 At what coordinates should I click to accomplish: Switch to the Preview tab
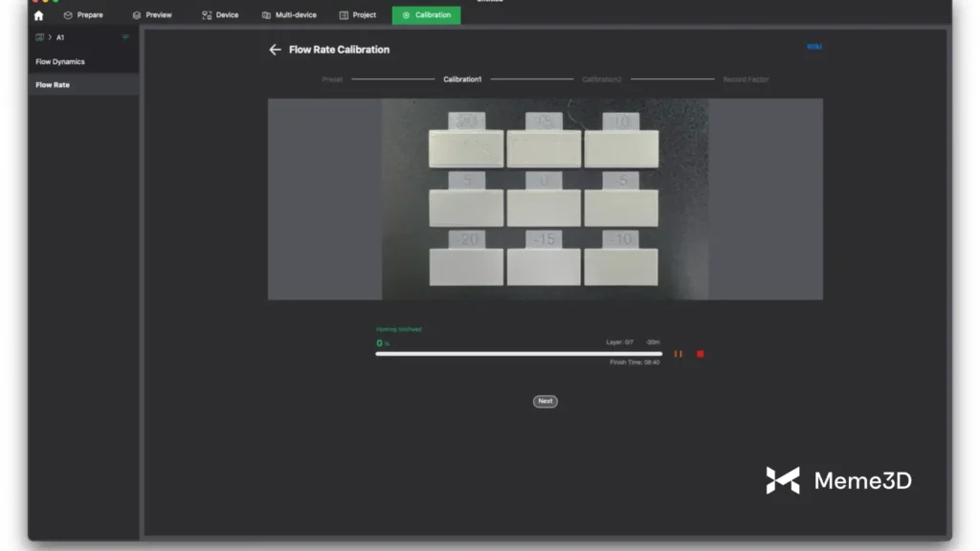152,15
